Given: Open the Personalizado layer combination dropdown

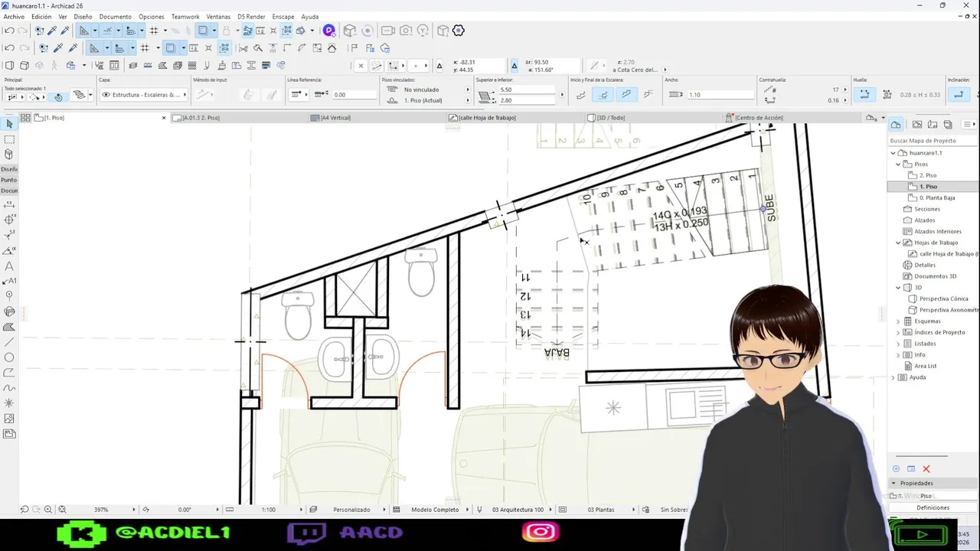Looking at the screenshot, I should pyautogui.click(x=351, y=510).
